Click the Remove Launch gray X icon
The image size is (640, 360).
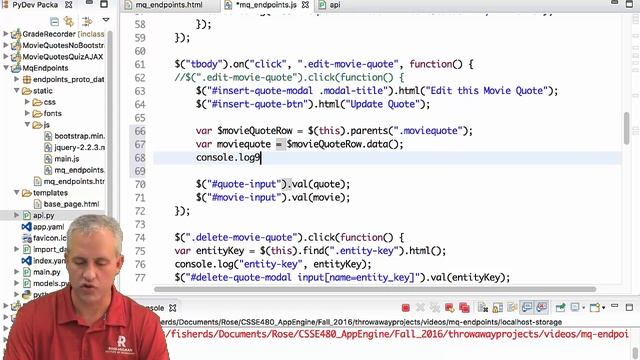pyautogui.click(x=420, y=308)
